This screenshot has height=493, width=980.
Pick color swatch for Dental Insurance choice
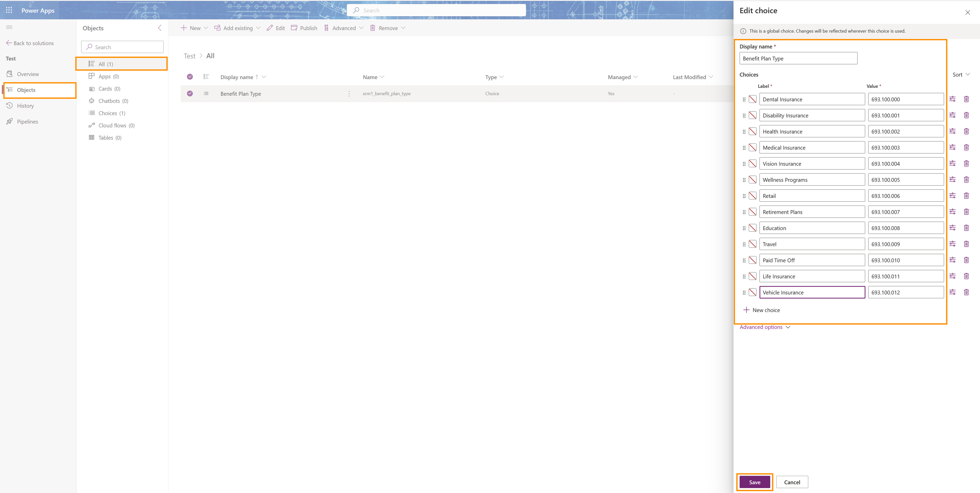point(753,99)
